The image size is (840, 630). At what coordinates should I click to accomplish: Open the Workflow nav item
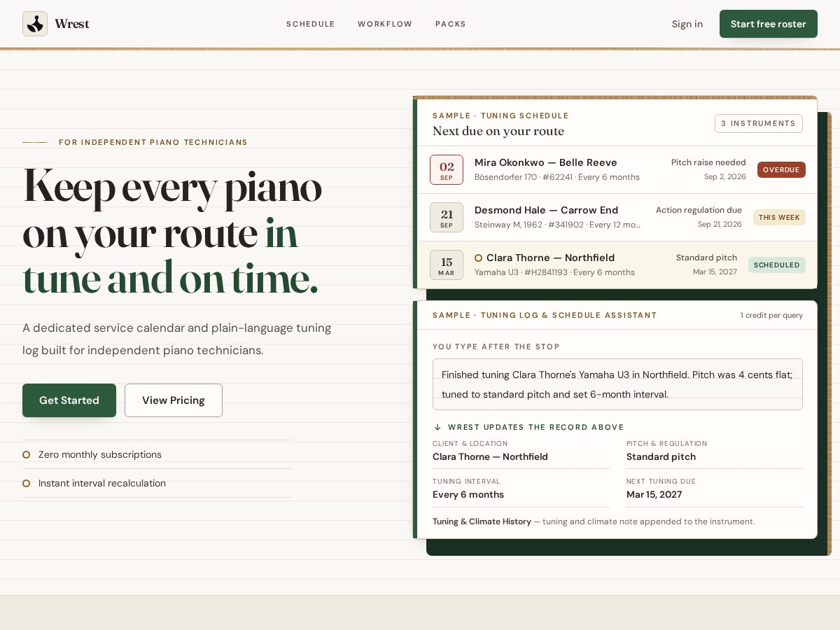[x=385, y=24]
